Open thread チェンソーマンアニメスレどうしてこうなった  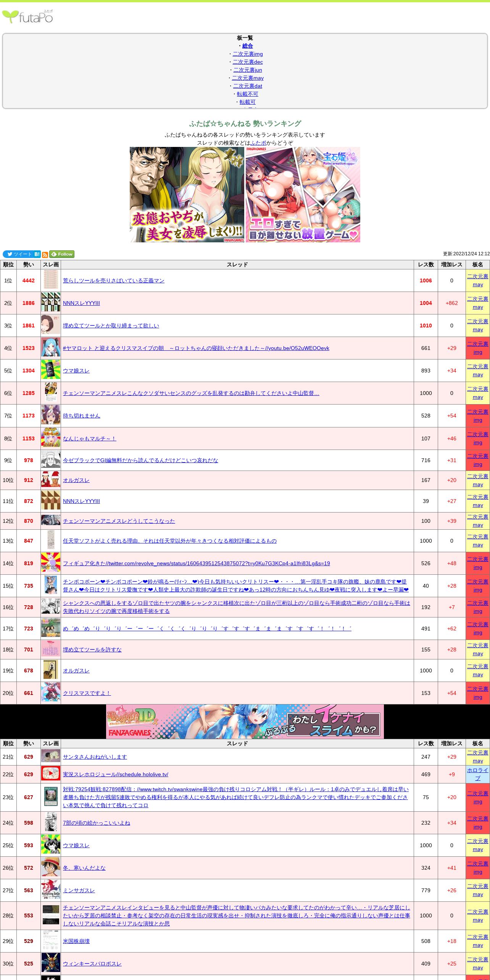point(119,521)
